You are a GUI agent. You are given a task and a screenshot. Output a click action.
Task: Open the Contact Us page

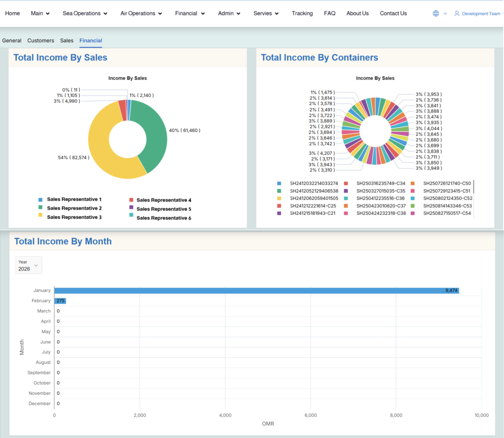(393, 13)
